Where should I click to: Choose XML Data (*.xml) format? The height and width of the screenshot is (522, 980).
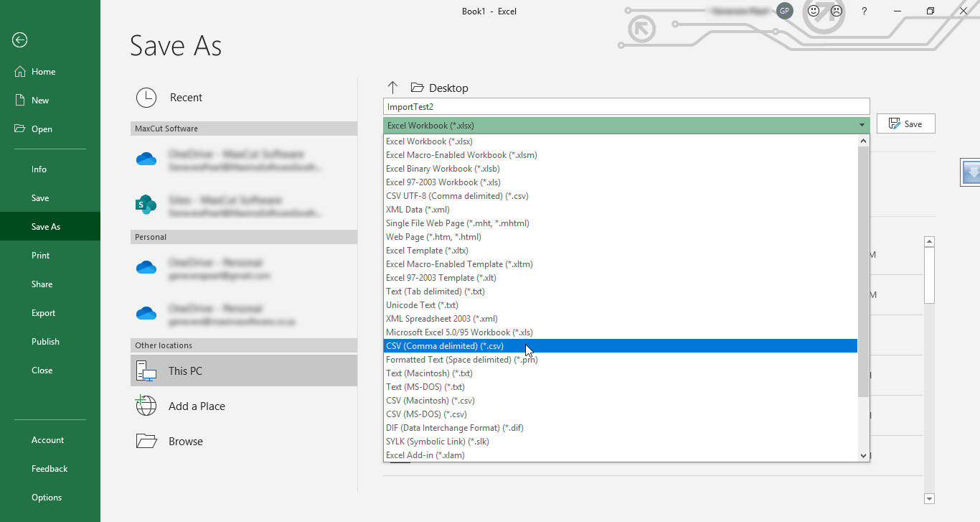(x=621, y=210)
